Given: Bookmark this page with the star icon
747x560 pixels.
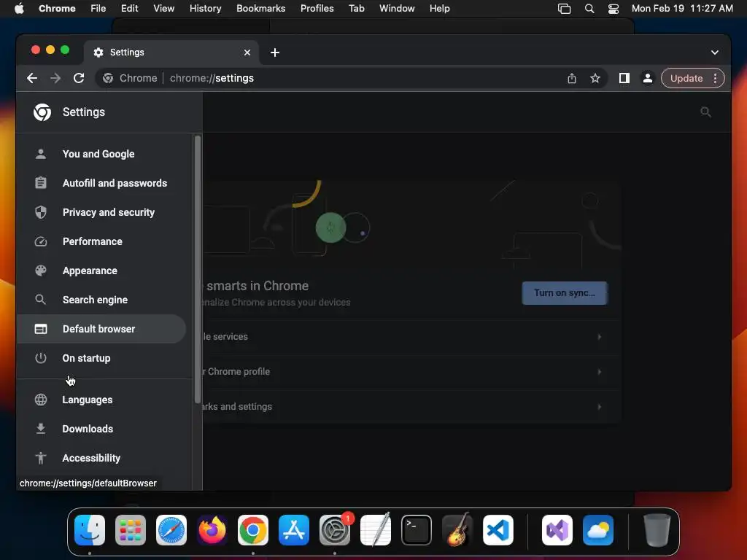Looking at the screenshot, I should pos(595,78).
